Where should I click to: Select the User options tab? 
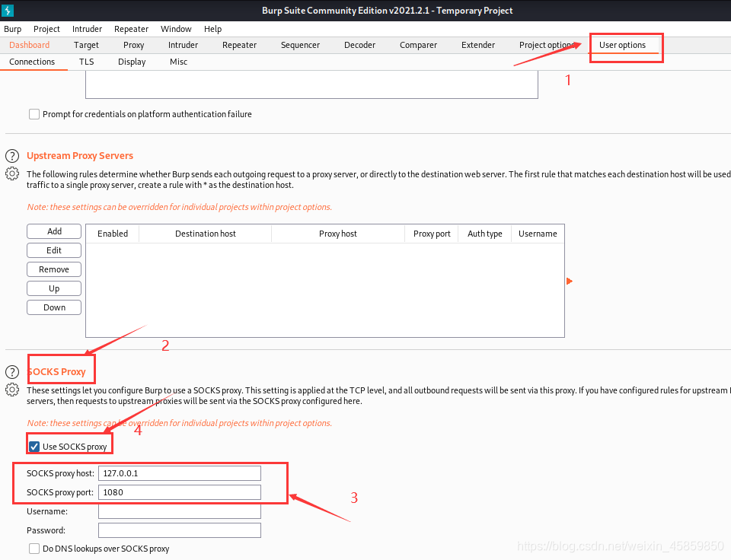[622, 45]
